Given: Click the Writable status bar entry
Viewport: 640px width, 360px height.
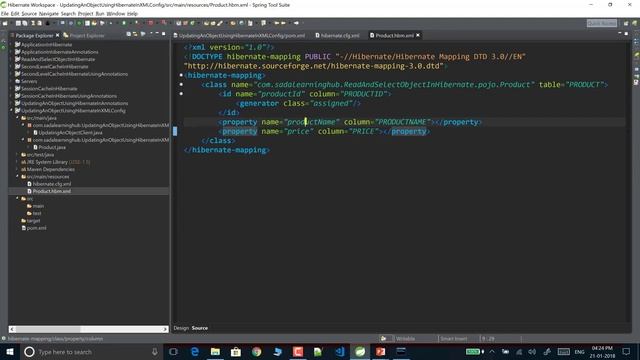Looking at the screenshot, I should click(x=405, y=338).
